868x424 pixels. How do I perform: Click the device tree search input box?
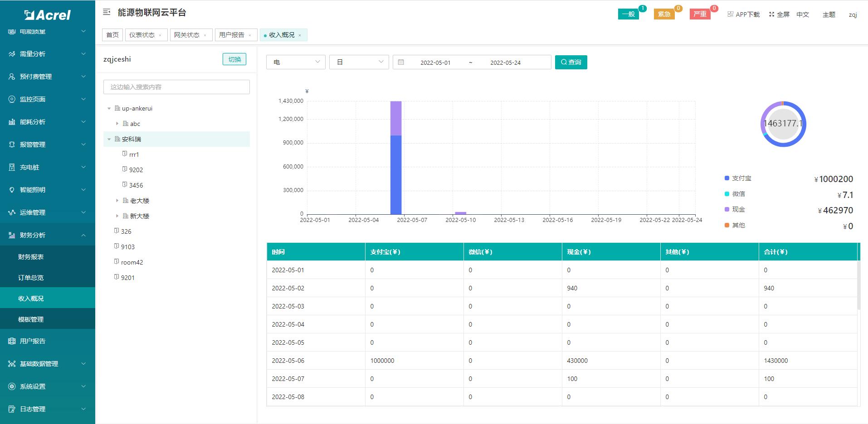click(x=176, y=87)
